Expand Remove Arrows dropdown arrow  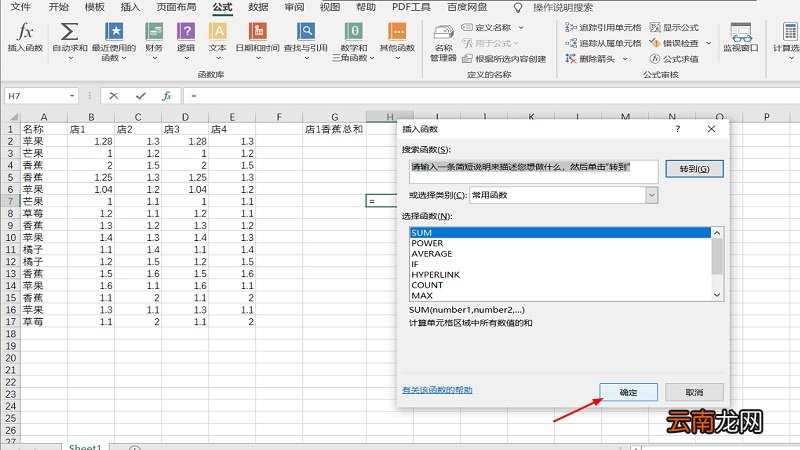[624, 59]
